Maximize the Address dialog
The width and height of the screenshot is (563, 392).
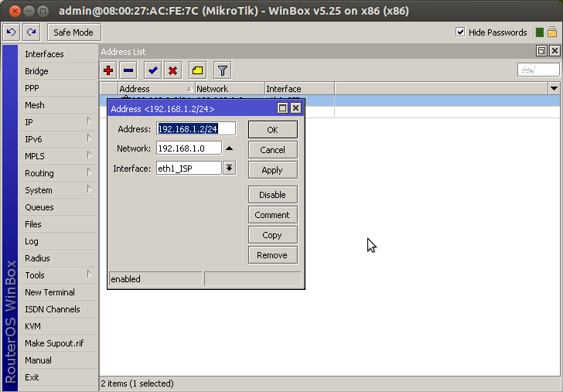(x=282, y=108)
